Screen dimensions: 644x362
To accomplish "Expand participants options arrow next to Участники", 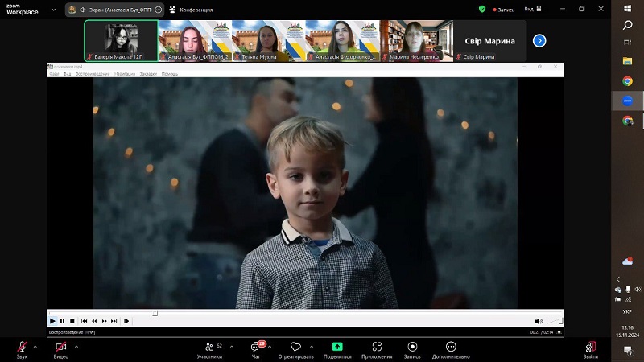I will coord(232,347).
